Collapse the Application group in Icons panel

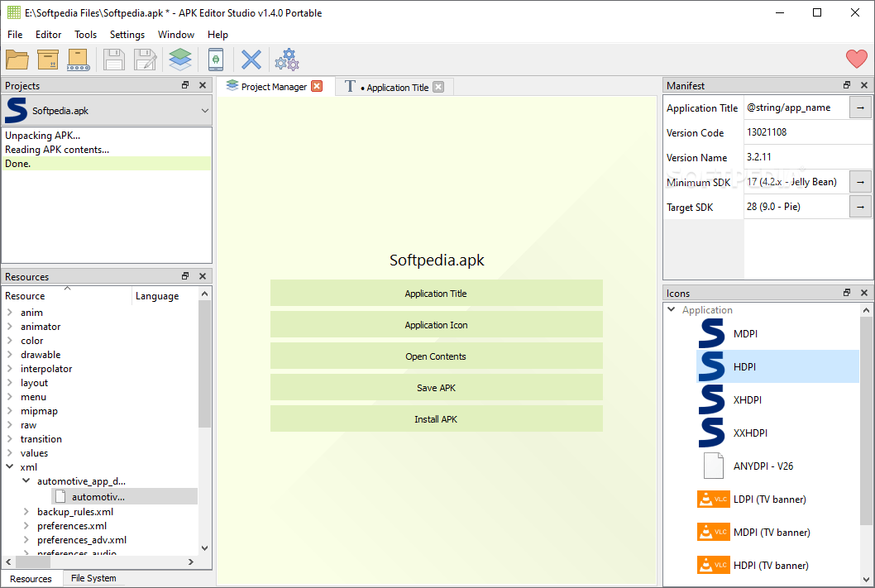point(671,309)
